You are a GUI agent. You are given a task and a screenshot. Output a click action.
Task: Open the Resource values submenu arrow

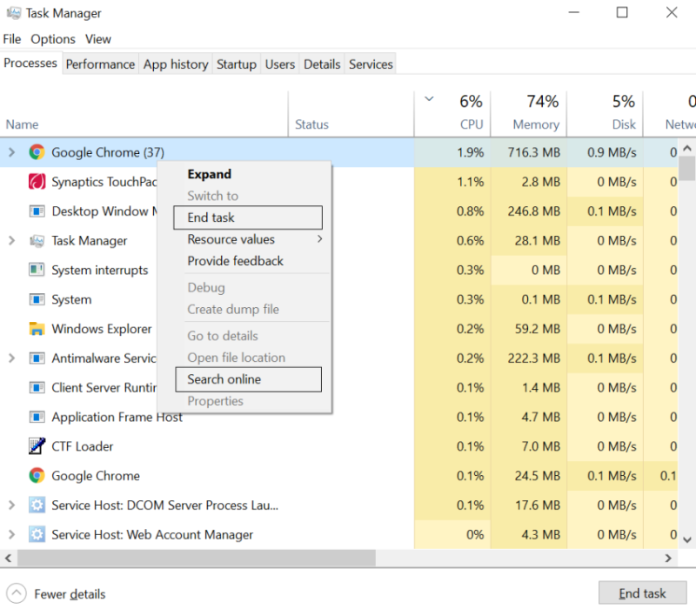pyautogui.click(x=319, y=239)
